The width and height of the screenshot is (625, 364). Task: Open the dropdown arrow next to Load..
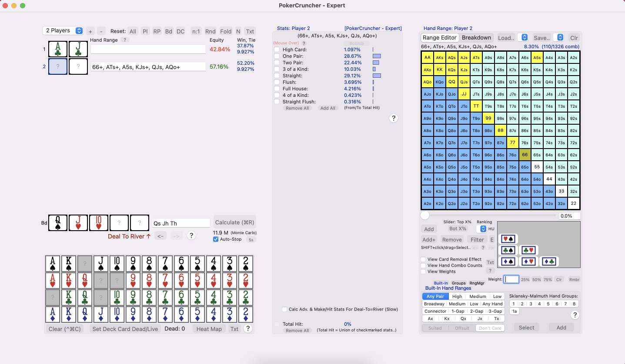coord(525,37)
